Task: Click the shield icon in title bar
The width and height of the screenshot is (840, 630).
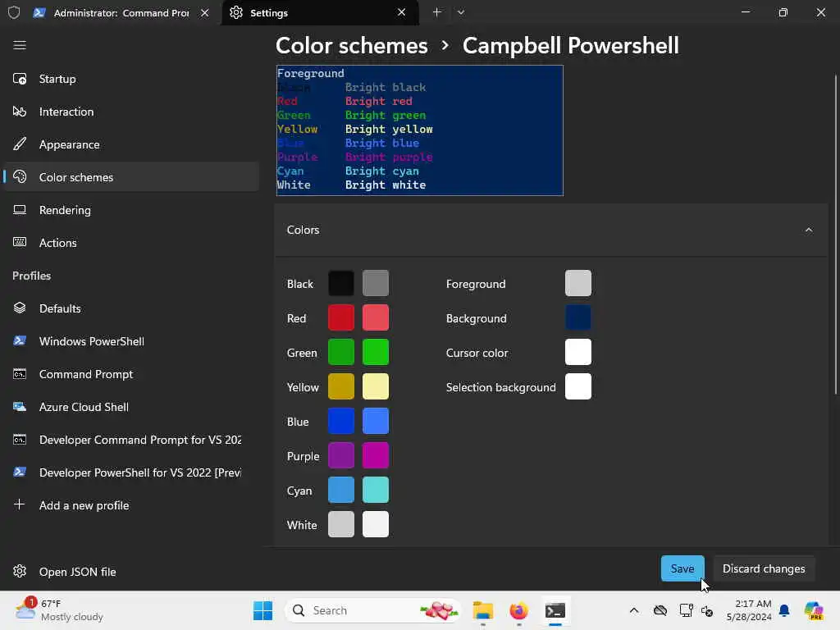Action: tap(14, 12)
